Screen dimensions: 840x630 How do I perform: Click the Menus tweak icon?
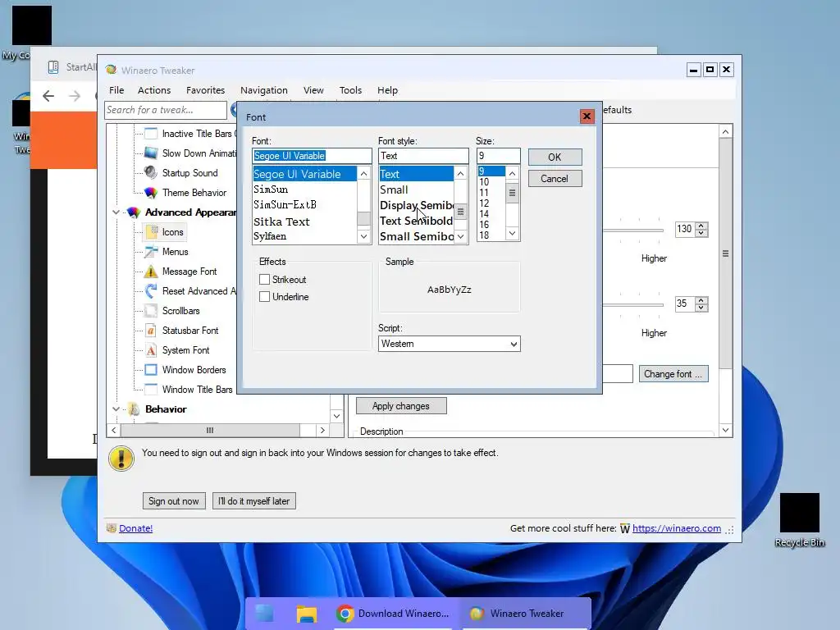151,251
